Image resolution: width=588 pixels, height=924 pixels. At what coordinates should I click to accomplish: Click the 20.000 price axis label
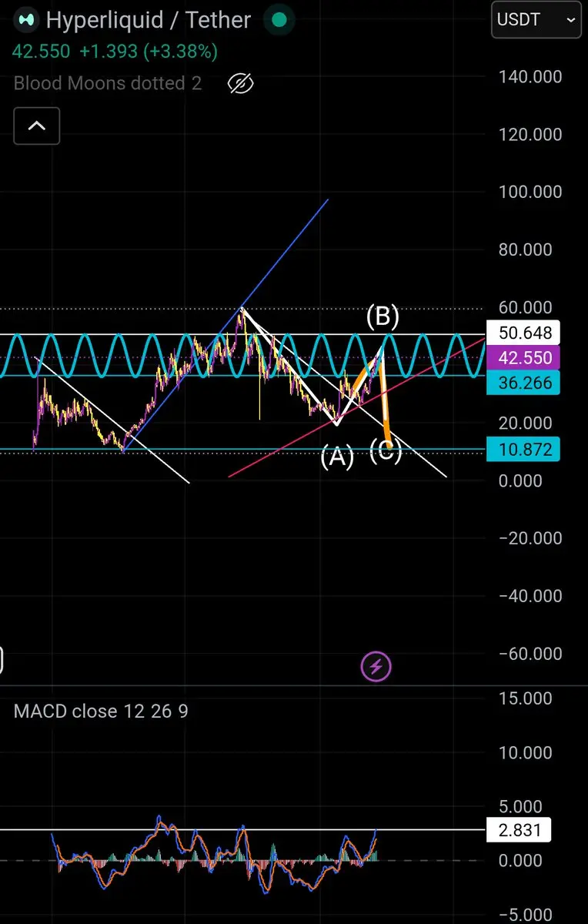click(526, 423)
